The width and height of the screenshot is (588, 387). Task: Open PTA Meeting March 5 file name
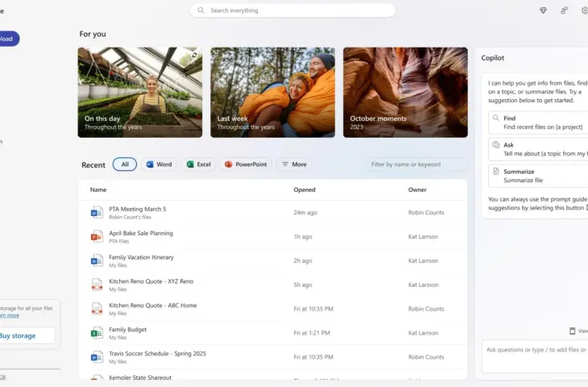point(137,209)
